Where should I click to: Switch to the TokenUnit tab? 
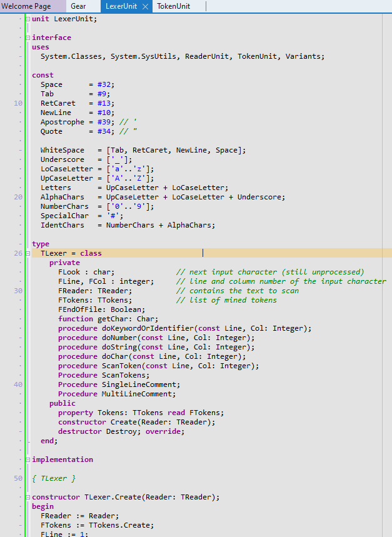173,6
